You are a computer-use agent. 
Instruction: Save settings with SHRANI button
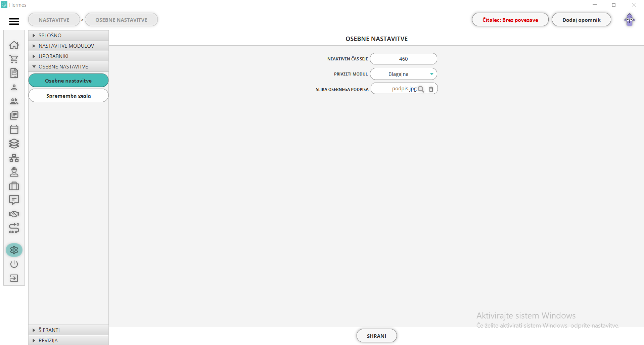pos(376,336)
